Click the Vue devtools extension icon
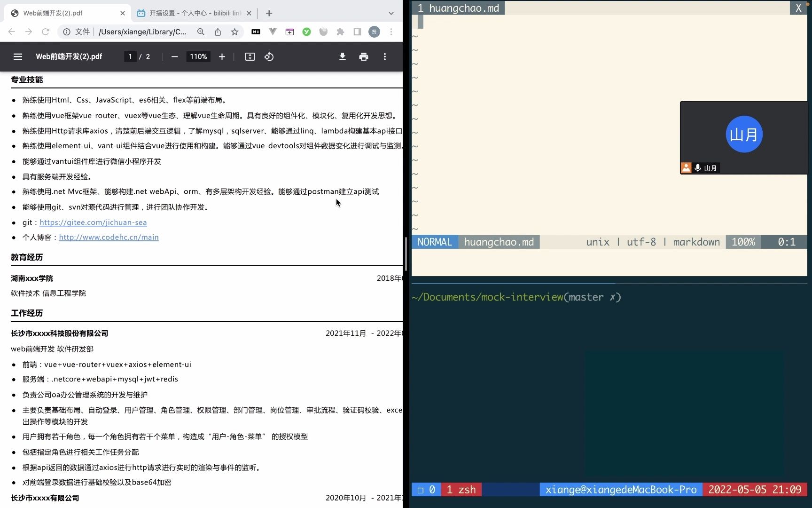Image resolution: width=812 pixels, height=508 pixels. [273, 32]
